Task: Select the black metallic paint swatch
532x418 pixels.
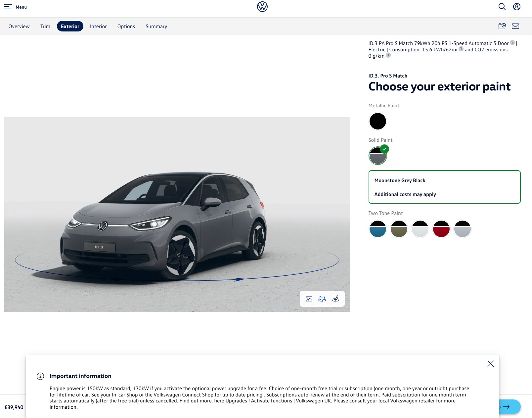Action: pyautogui.click(x=378, y=121)
